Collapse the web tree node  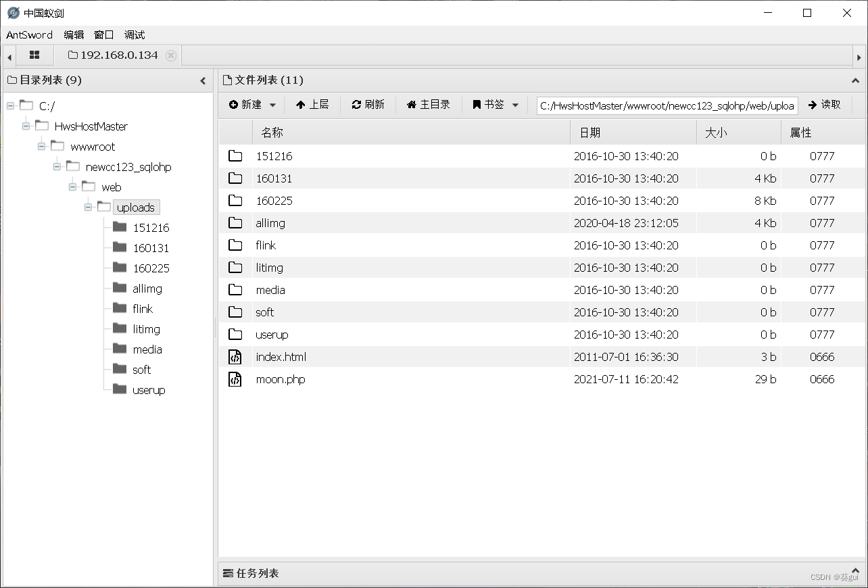click(x=72, y=187)
